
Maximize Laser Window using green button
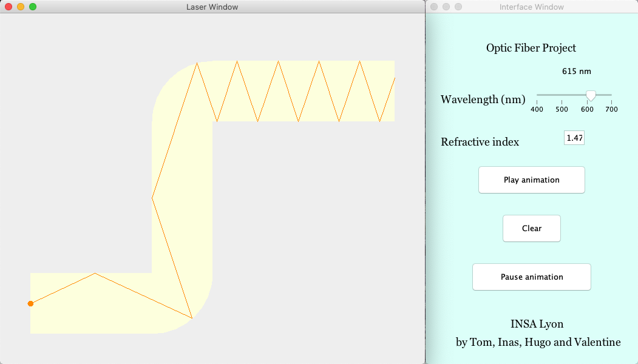coord(33,7)
